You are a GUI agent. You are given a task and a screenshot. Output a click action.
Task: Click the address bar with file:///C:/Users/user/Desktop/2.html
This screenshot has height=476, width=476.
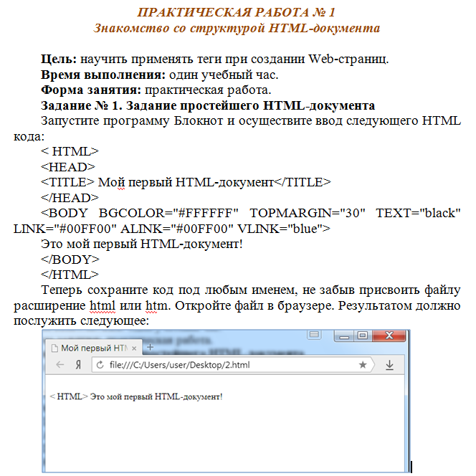point(233,365)
